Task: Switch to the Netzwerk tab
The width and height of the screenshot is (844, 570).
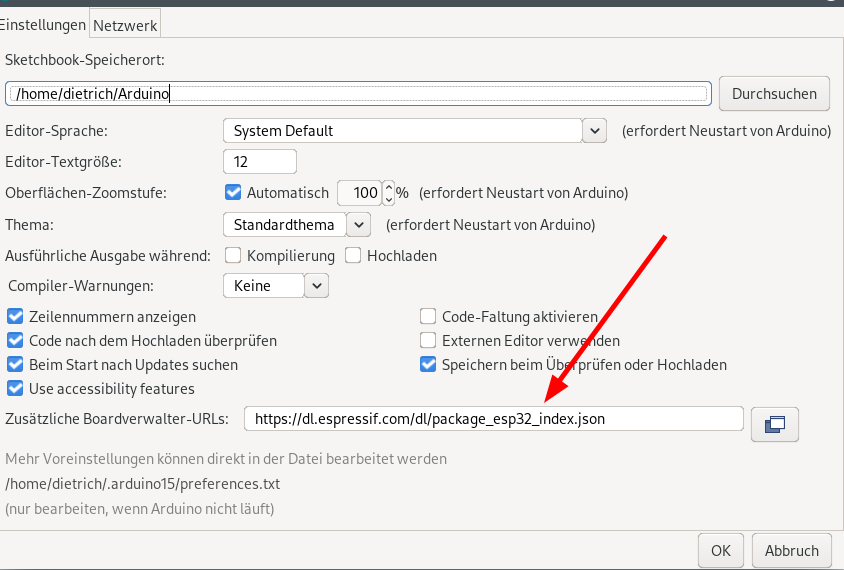Action: pyautogui.click(x=125, y=25)
